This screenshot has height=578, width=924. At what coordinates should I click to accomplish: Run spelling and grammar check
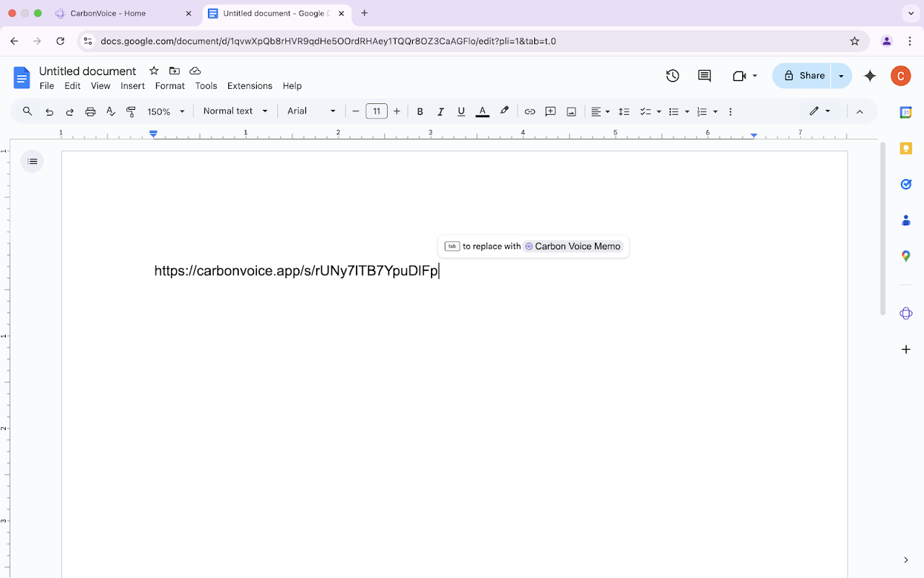(110, 111)
